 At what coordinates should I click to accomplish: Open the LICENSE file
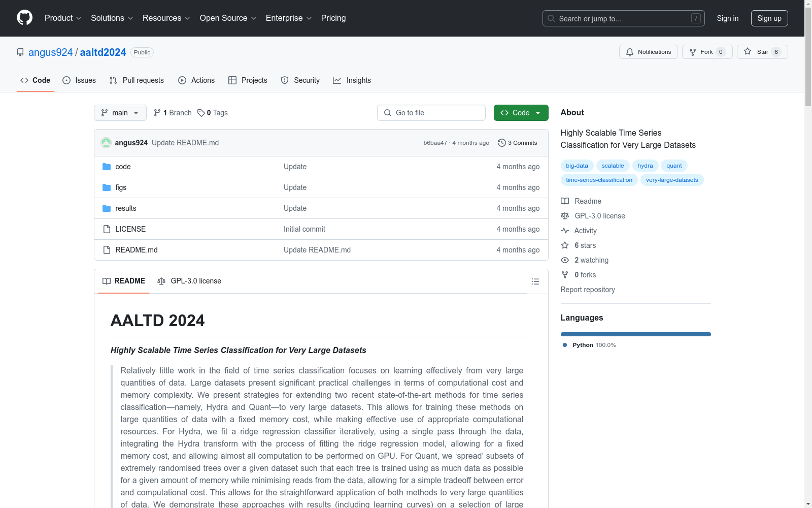point(130,229)
